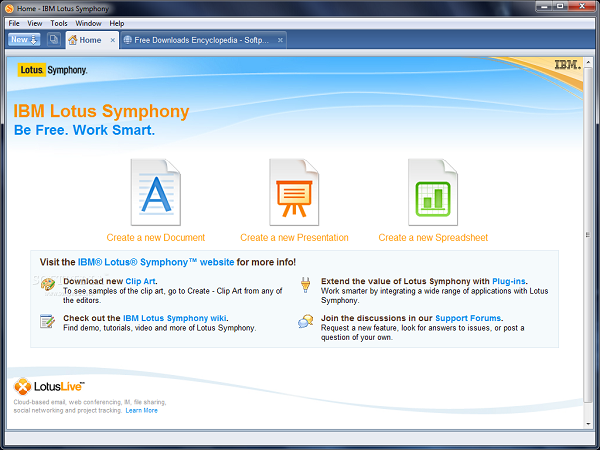Switch to the Home tab
The image size is (600, 450).
pos(90,40)
